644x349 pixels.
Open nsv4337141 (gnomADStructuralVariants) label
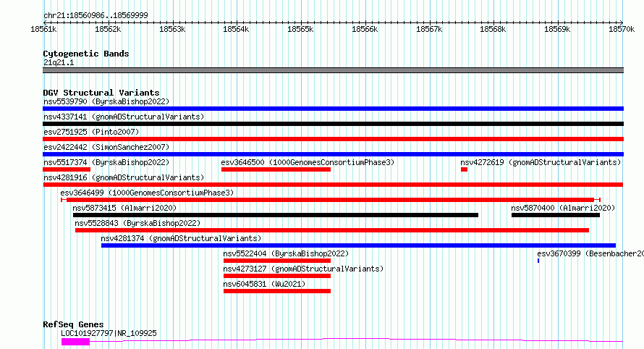click(x=124, y=117)
